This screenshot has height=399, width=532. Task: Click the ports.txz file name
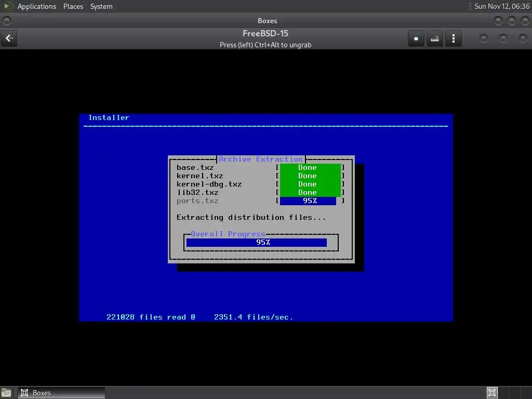point(197,201)
